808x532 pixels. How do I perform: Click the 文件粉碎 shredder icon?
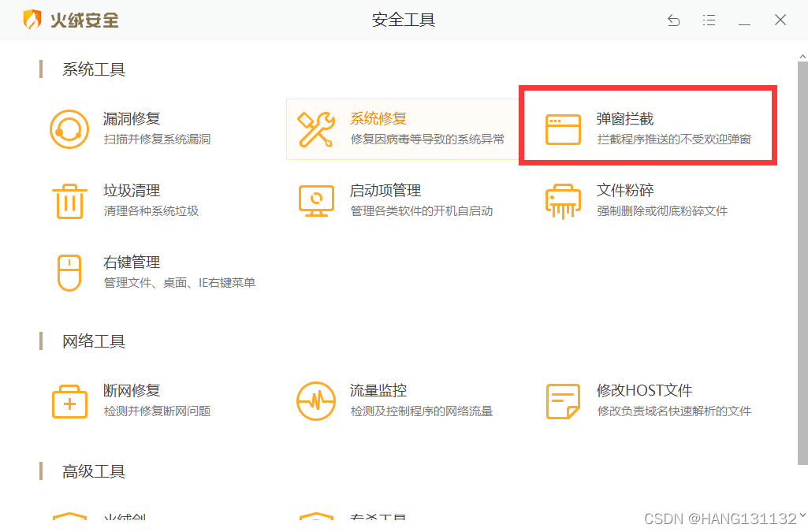pyautogui.click(x=563, y=201)
